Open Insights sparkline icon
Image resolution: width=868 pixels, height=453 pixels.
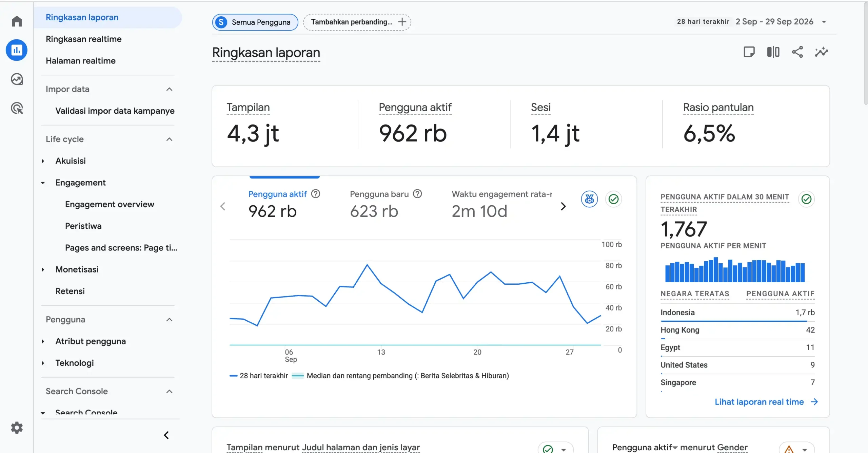click(x=821, y=52)
